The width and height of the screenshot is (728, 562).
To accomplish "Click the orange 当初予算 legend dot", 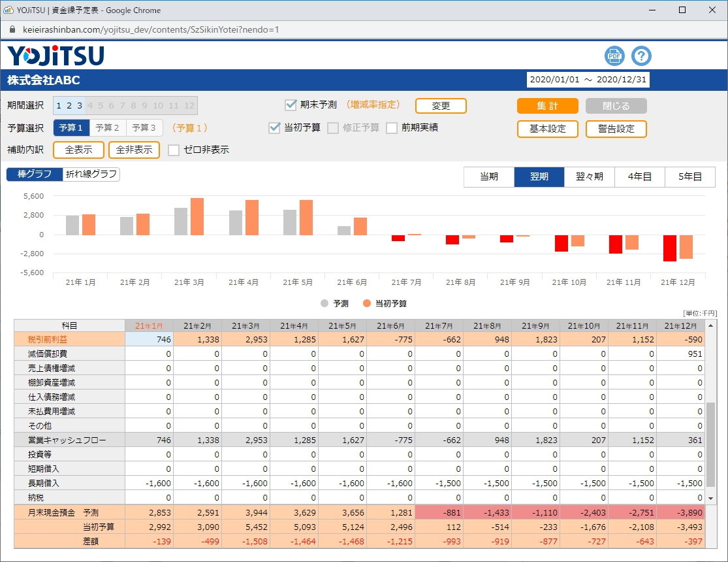I will [366, 303].
